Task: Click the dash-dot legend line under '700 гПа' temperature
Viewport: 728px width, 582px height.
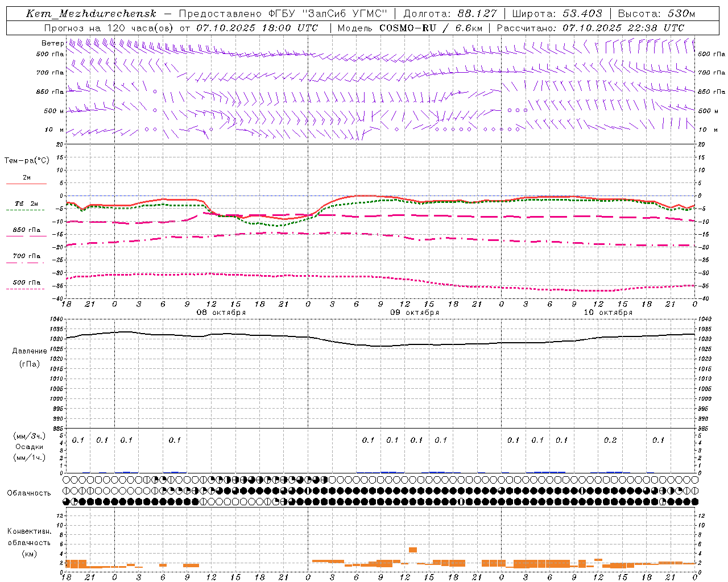Action: [25, 263]
